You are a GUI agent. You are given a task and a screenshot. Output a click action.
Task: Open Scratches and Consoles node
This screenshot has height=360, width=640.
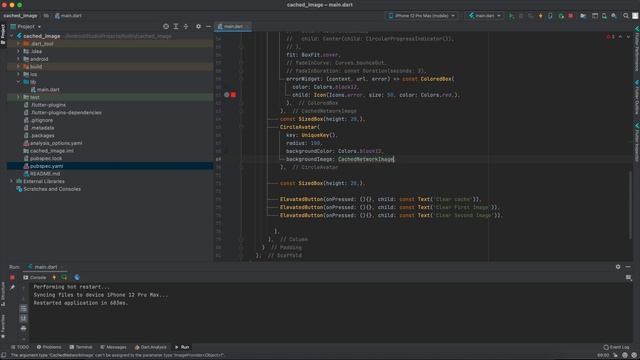click(49, 189)
